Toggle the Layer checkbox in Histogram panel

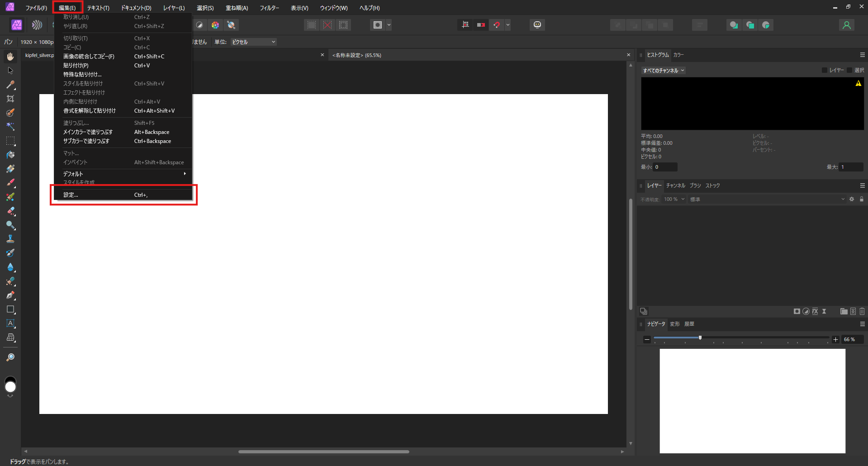(x=825, y=70)
